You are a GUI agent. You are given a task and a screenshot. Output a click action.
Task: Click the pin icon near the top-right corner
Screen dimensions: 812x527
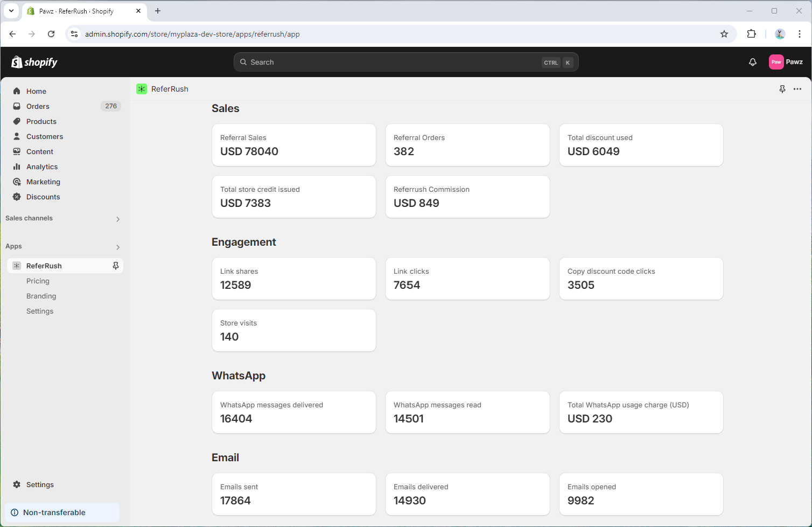point(782,89)
